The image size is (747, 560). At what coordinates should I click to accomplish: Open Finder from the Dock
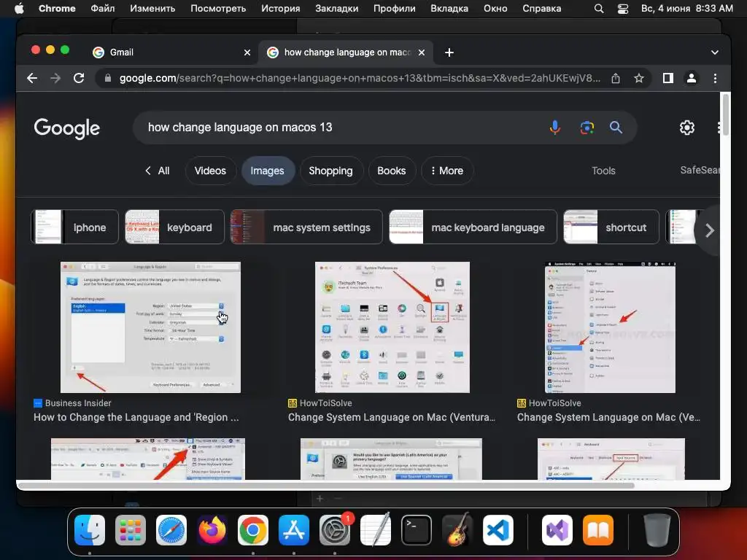coord(90,530)
